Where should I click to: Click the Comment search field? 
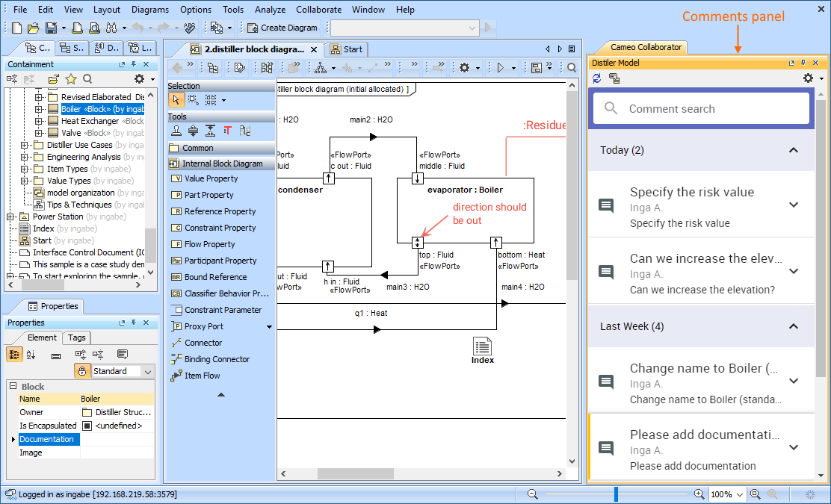pos(701,109)
